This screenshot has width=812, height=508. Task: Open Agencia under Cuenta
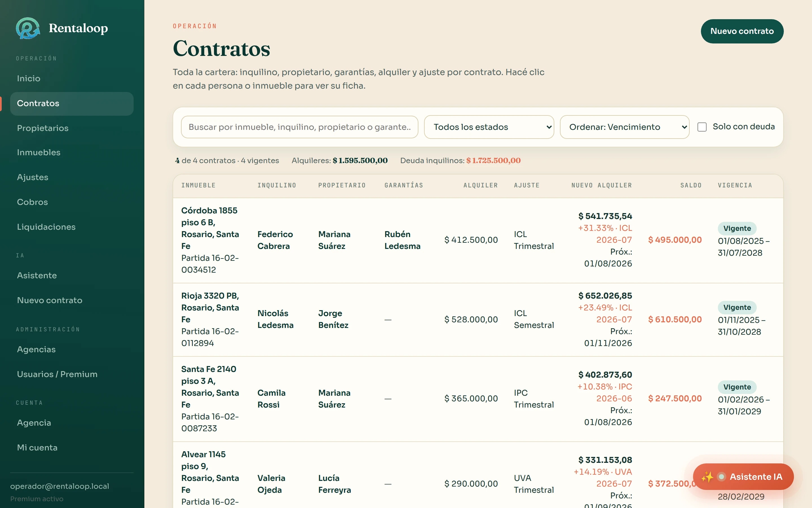72,423
